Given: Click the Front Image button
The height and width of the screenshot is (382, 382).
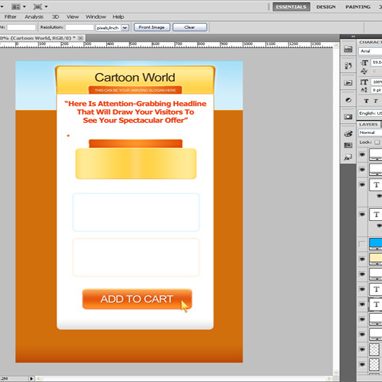Looking at the screenshot, I should click(152, 27).
